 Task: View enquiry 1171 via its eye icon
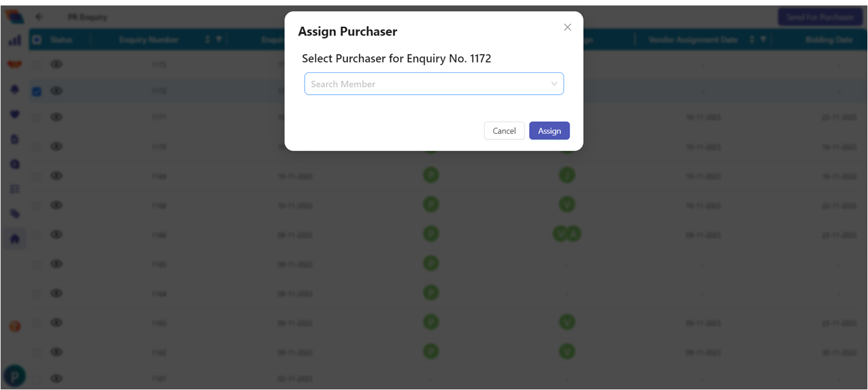point(56,117)
